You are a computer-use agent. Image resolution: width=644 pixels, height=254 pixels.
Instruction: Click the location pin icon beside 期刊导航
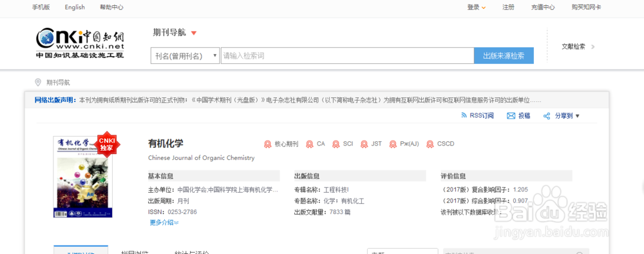(38, 83)
